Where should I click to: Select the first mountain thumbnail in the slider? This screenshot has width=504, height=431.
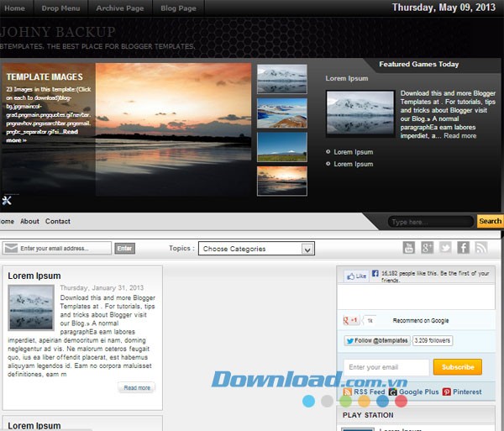(x=281, y=79)
